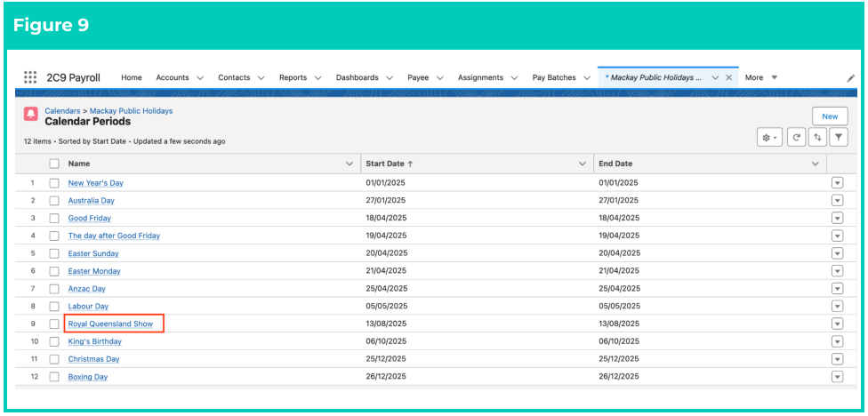Open the filter funnel icon
Image resolution: width=868 pixels, height=416 pixels.
pyautogui.click(x=839, y=137)
